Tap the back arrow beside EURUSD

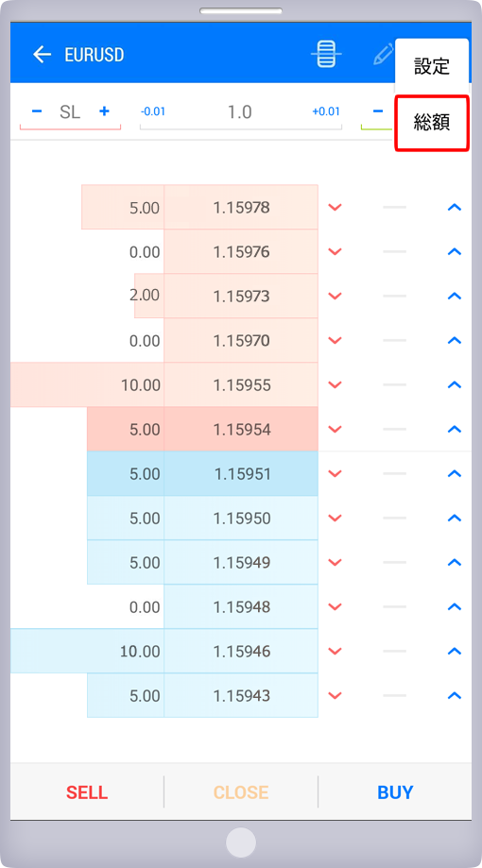coord(43,54)
